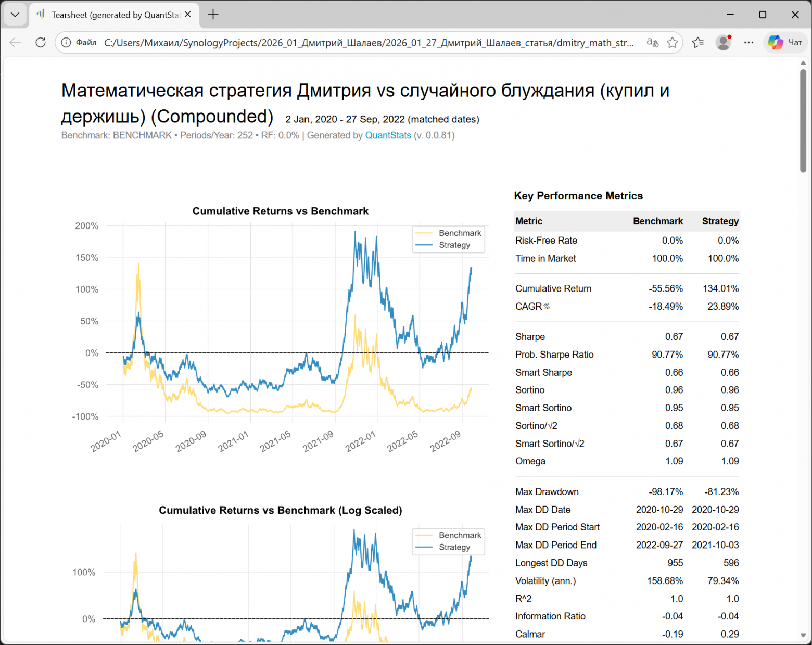Viewport: 812px width, 645px height.
Task: Open Copilot via the Чат icon
Action: 785,42
